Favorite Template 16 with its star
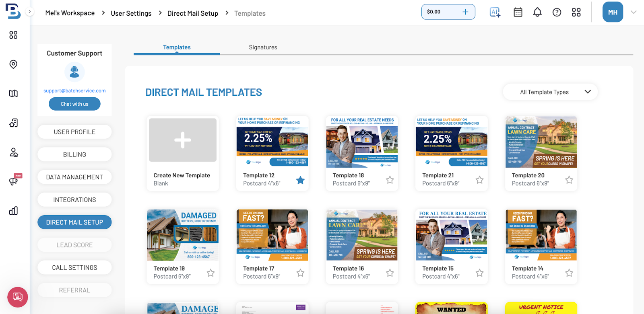 coord(390,273)
